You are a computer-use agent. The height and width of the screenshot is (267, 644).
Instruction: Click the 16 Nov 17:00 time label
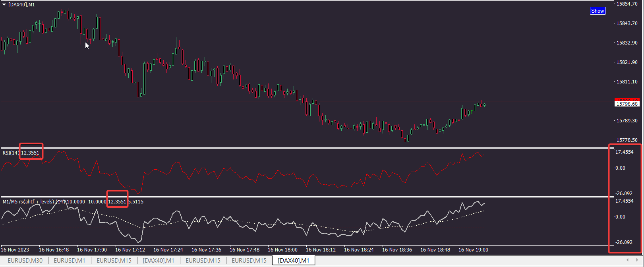(x=92, y=250)
